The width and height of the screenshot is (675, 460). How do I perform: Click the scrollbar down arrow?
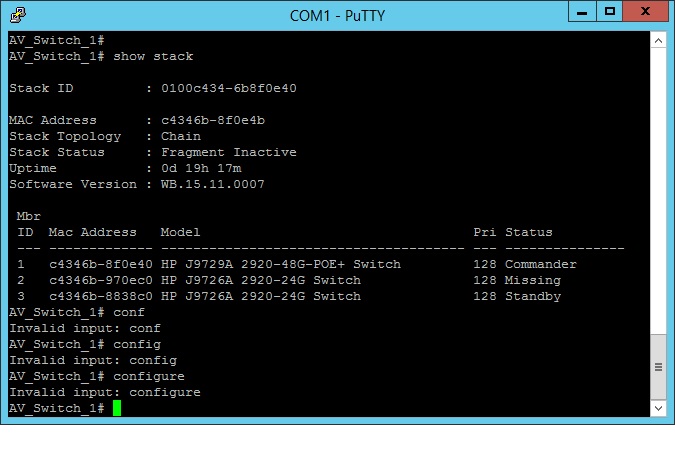[658, 409]
